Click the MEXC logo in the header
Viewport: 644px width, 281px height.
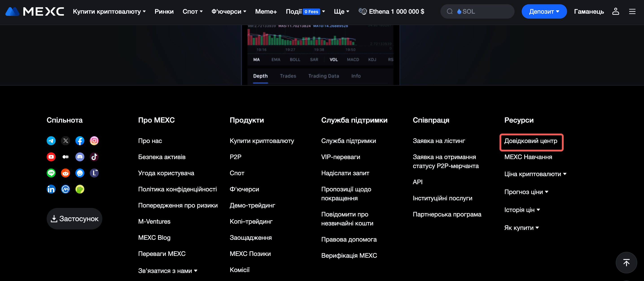35,11
